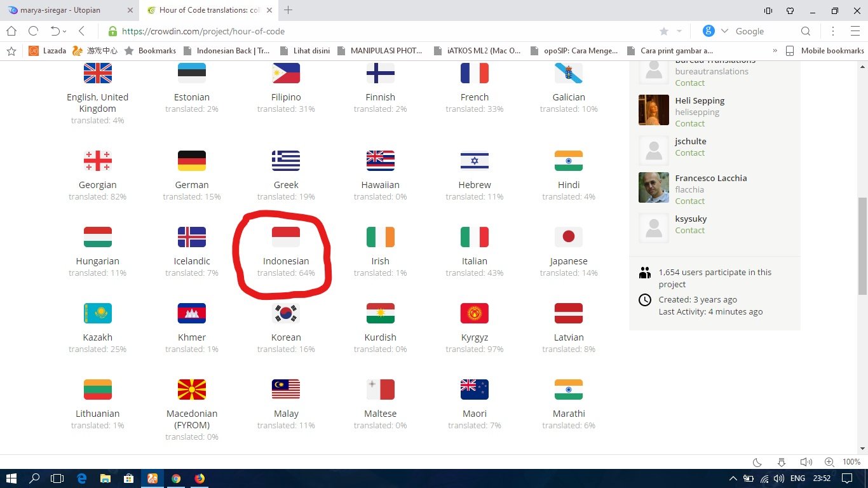Show hidden system tray icons
Viewport: 868px width, 488px height.
click(x=733, y=478)
